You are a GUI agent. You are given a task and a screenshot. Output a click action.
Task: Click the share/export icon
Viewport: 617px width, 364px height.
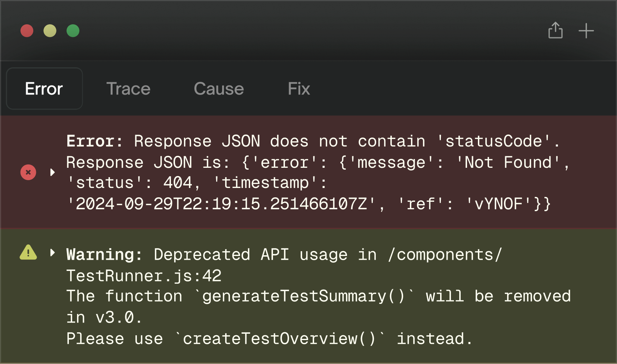coord(555,30)
